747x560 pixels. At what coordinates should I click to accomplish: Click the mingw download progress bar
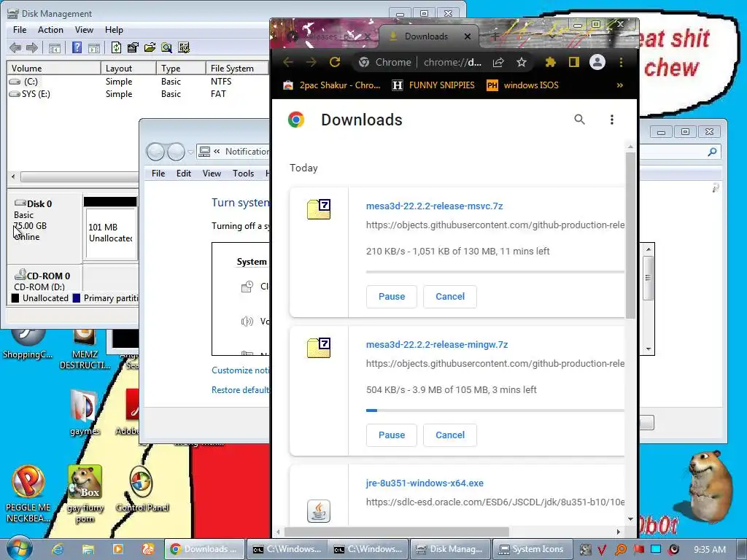[495, 410]
